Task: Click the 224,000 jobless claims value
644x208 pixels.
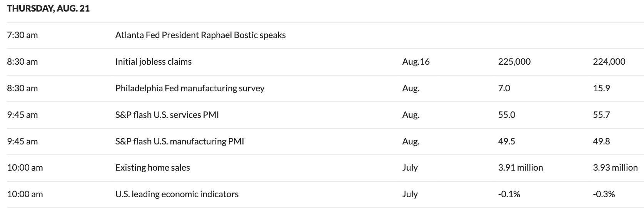Action: point(609,62)
